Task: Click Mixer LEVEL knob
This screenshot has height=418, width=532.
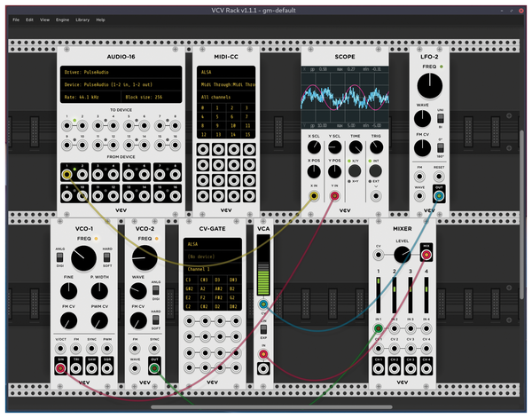Action: [402, 255]
